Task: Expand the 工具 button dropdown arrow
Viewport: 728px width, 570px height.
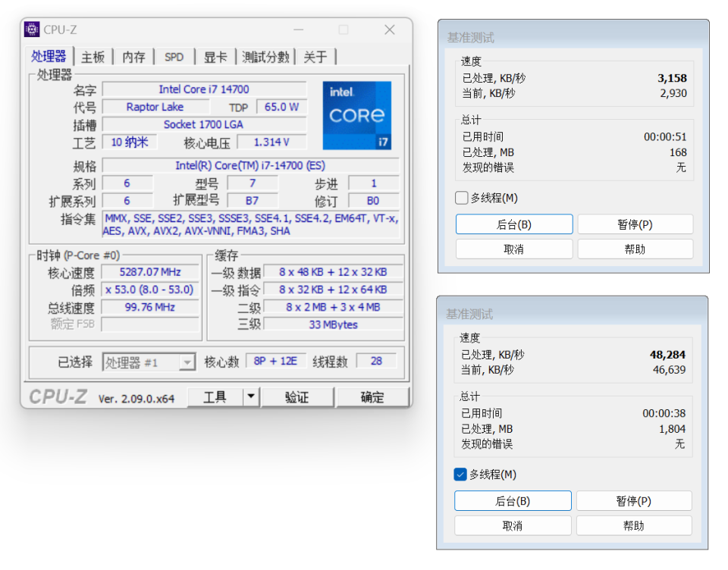Action: coord(251,397)
